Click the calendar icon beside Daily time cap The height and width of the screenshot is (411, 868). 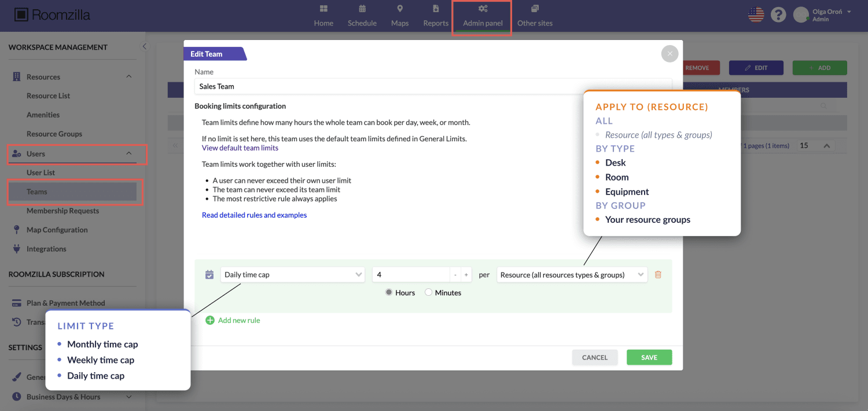209,275
